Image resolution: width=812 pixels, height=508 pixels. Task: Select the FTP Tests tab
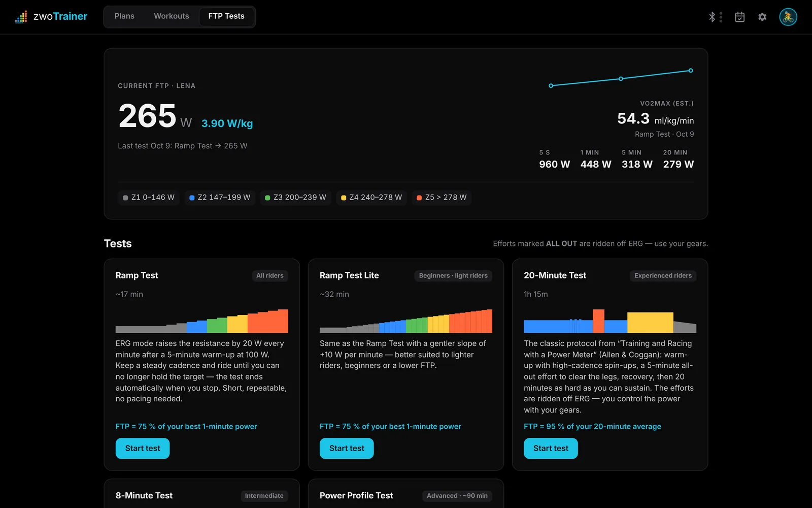tap(226, 16)
